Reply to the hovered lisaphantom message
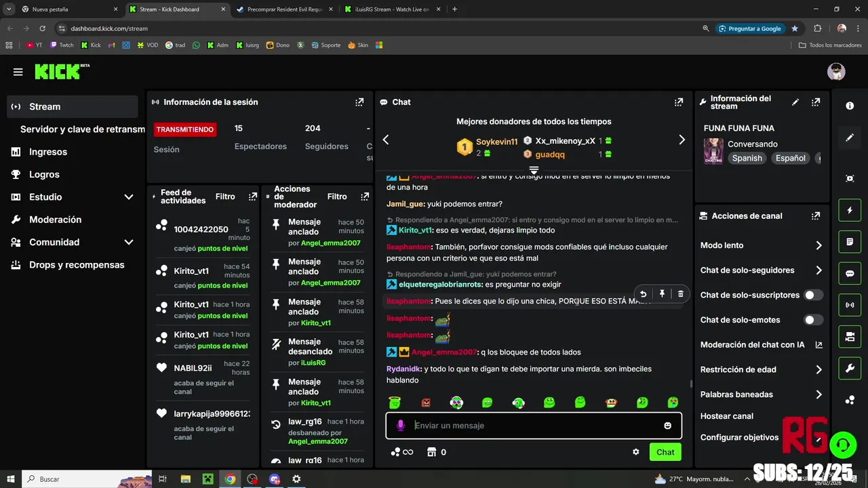 point(643,294)
